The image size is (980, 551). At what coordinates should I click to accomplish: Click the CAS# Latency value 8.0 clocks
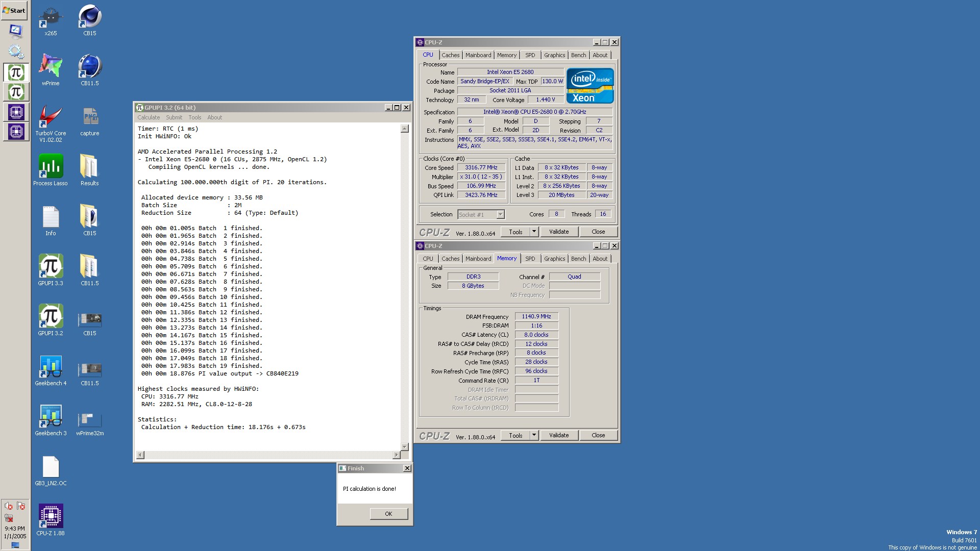pos(536,335)
